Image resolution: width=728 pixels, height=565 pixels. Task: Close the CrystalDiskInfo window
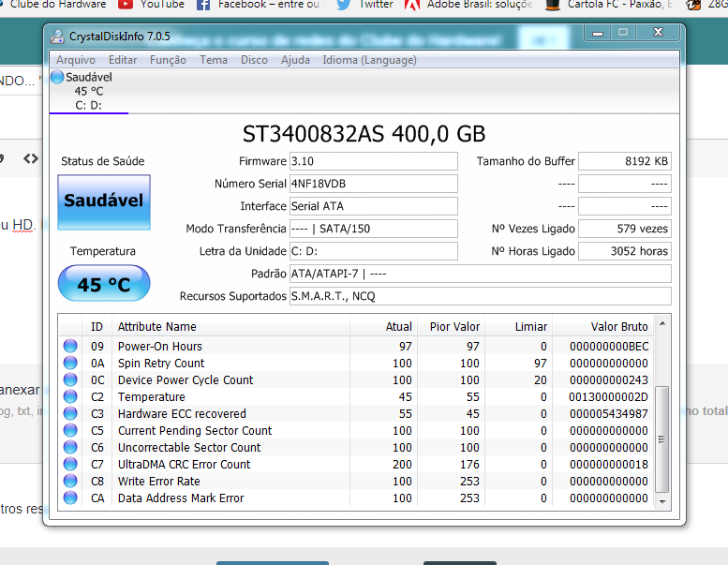pos(658,32)
